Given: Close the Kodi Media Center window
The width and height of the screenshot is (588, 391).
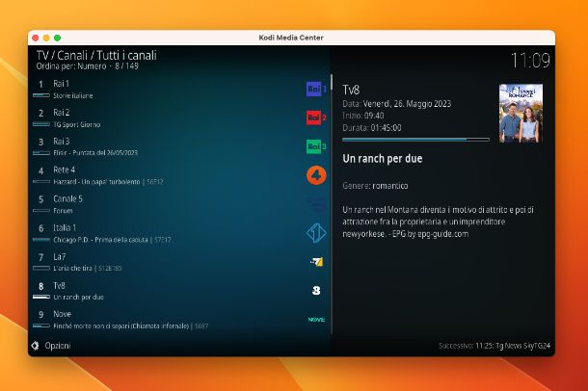Looking at the screenshot, I should pos(36,38).
